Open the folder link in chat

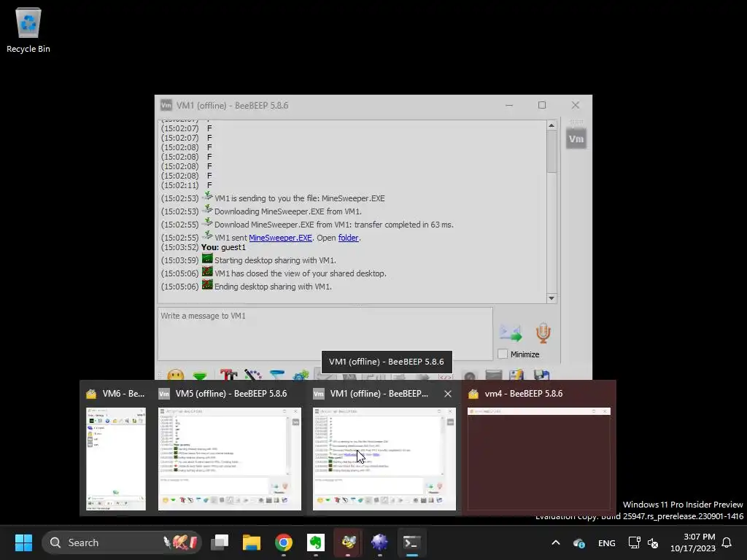[348, 238]
